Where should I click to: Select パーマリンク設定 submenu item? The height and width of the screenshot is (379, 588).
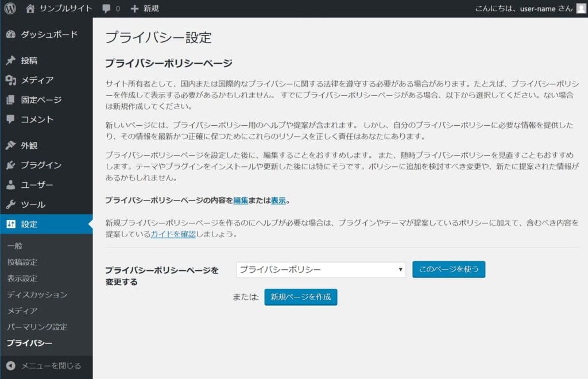pyautogui.click(x=37, y=327)
